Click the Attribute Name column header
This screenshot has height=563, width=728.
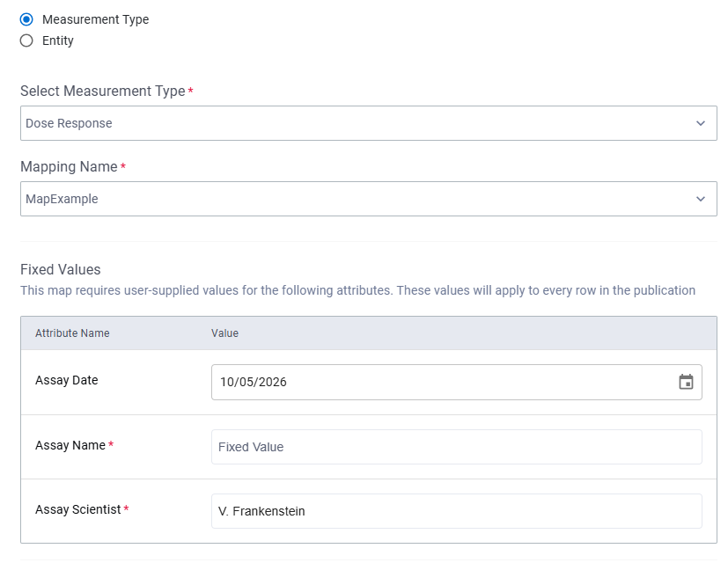pyautogui.click(x=72, y=333)
